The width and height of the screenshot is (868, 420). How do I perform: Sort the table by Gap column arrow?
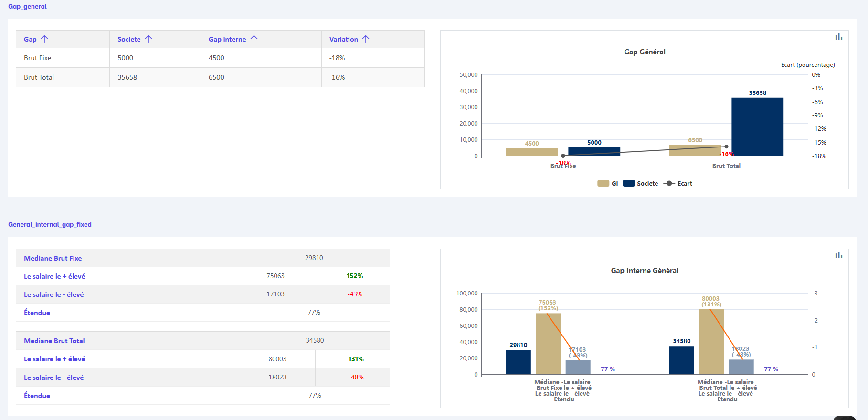pos(44,39)
